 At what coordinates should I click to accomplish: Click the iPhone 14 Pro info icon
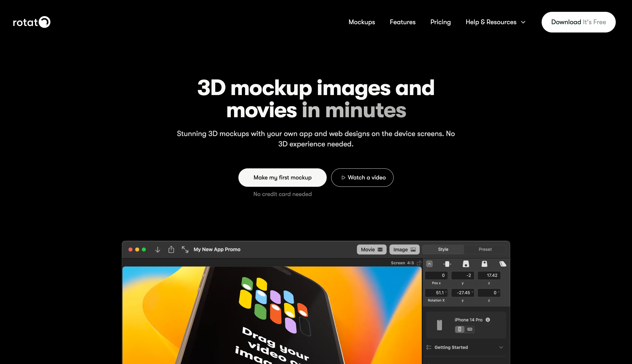(487, 320)
